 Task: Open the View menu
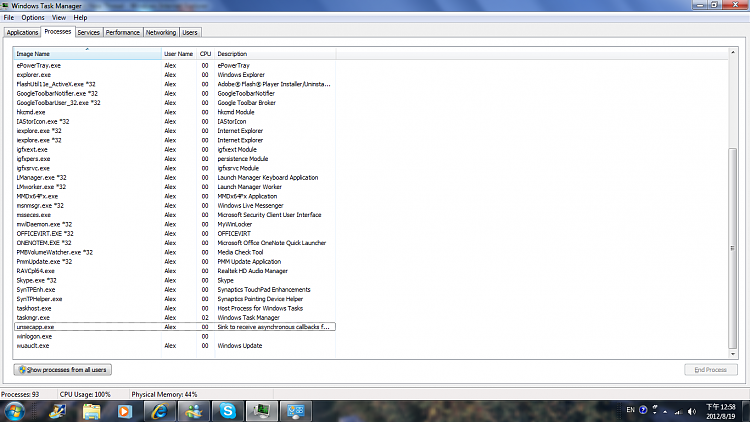click(59, 18)
